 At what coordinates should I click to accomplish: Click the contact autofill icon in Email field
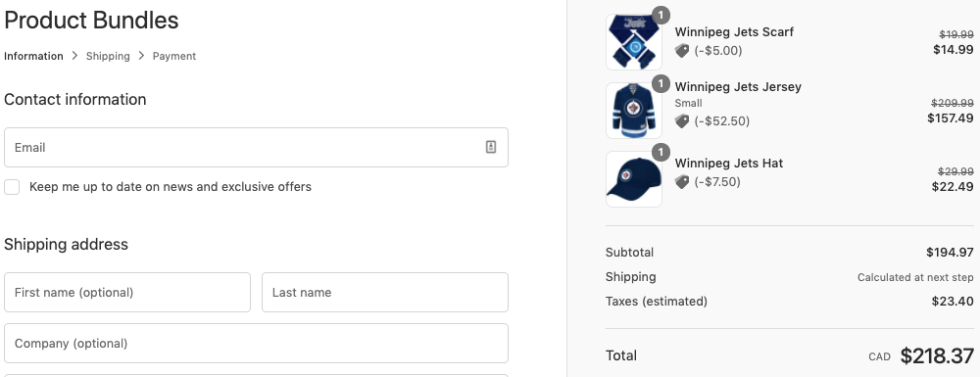point(491,147)
